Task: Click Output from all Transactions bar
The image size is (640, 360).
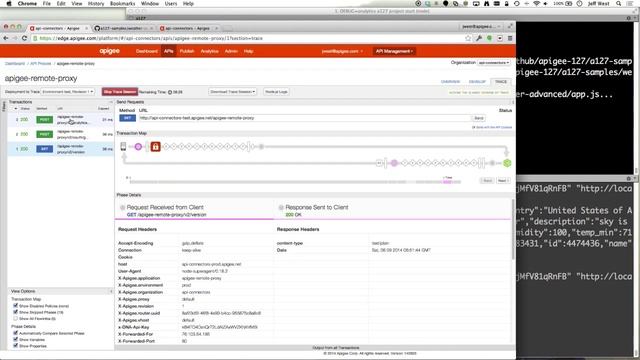Action: click(336, 348)
